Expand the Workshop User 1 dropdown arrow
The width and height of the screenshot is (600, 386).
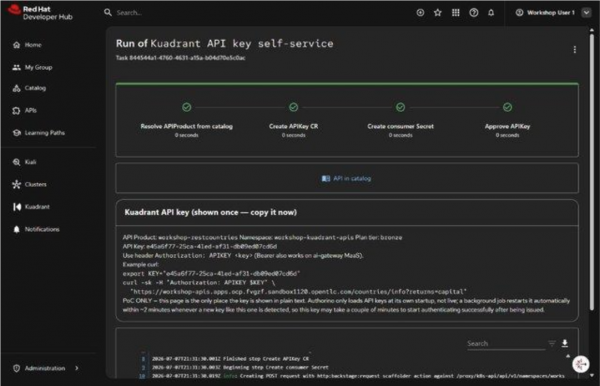pyautogui.click(x=586, y=13)
